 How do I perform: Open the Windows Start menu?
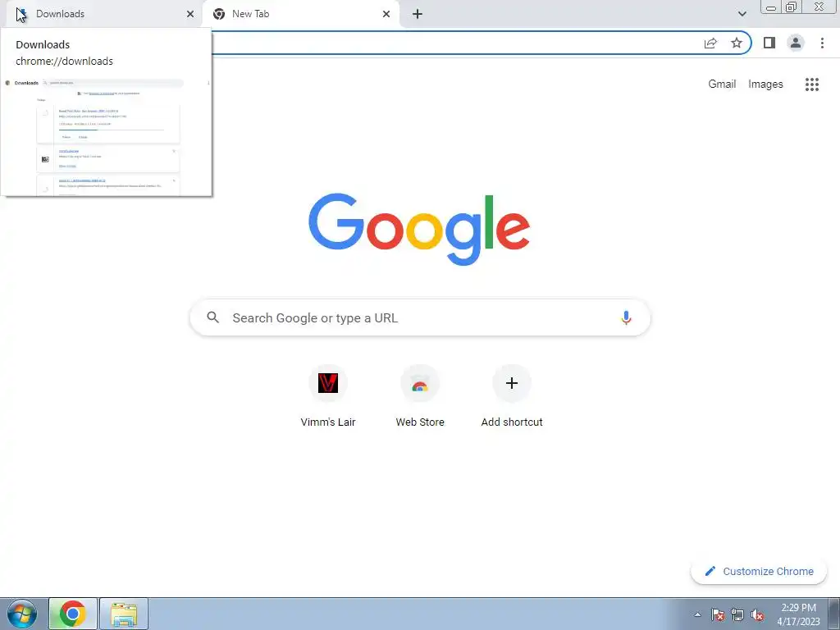tap(22, 614)
